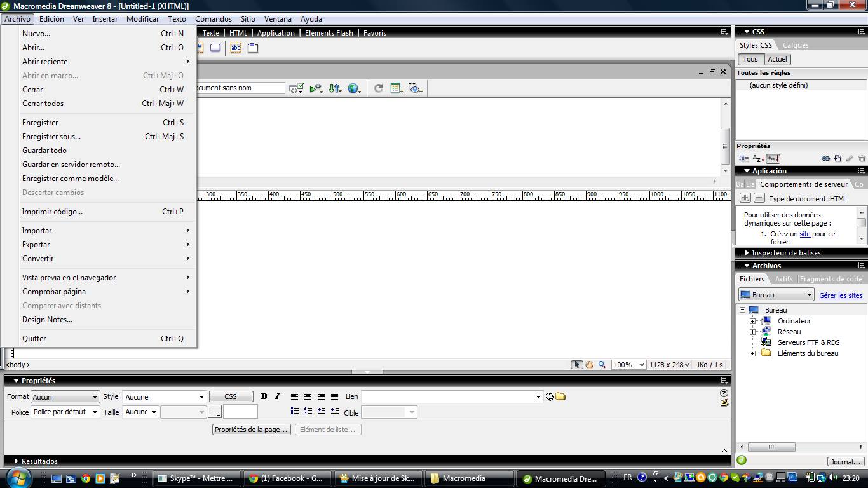Open the Style dropdown showing Aucune
The height and width of the screenshot is (488, 868).
point(164,397)
